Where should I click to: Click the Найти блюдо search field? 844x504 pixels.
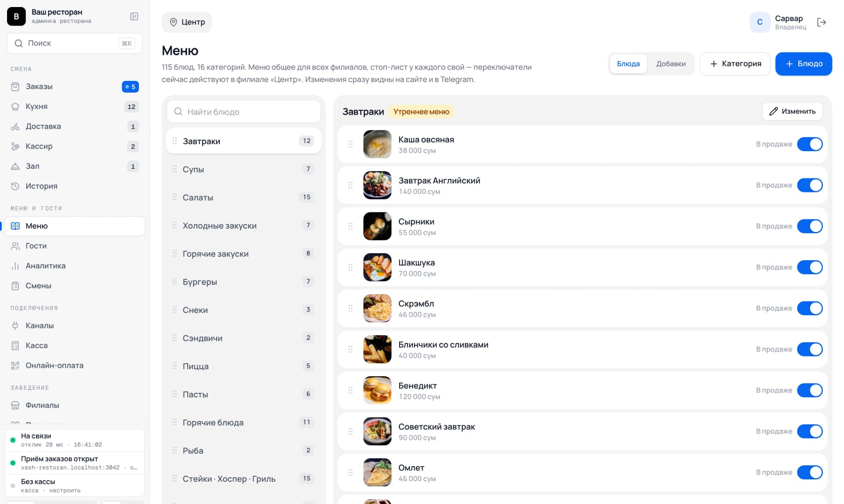click(x=244, y=112)
